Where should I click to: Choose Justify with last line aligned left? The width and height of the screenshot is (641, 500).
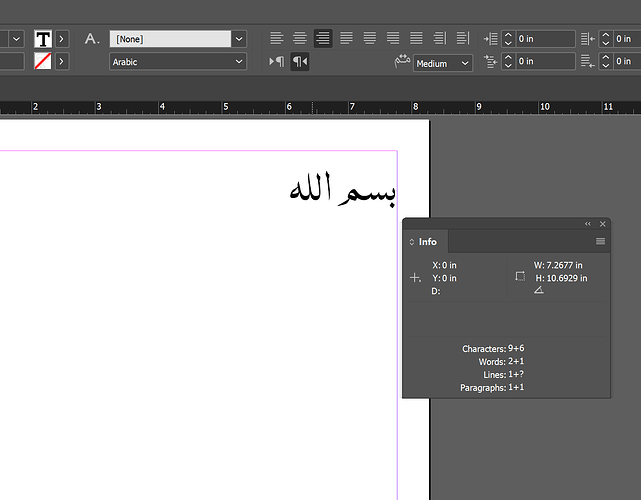coord(346,38)
